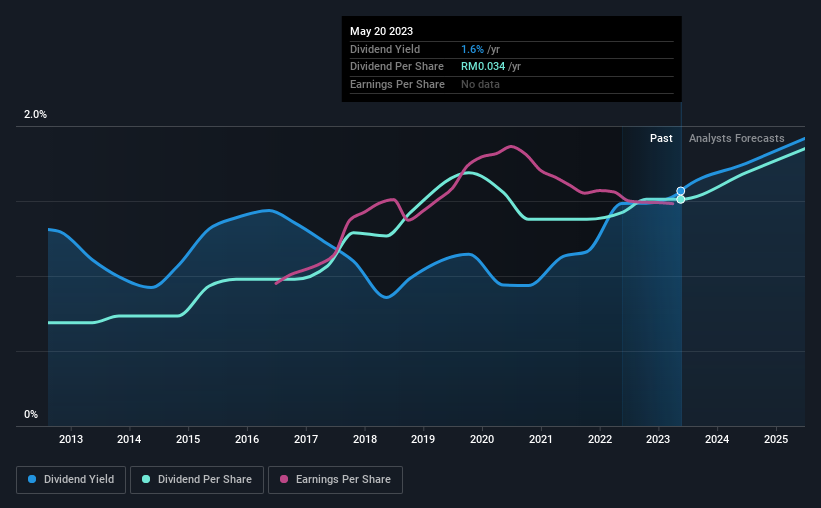Click the 0% y-axis label

pyautogui.click(x=31, y=414)
